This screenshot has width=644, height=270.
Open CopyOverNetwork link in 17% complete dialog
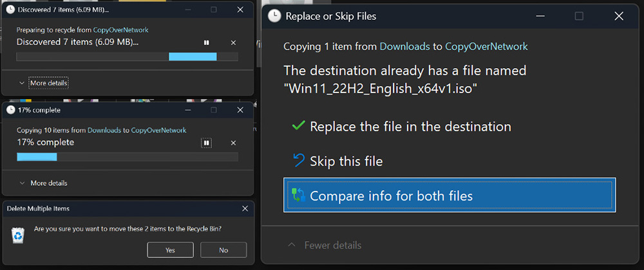pos(158,130)
